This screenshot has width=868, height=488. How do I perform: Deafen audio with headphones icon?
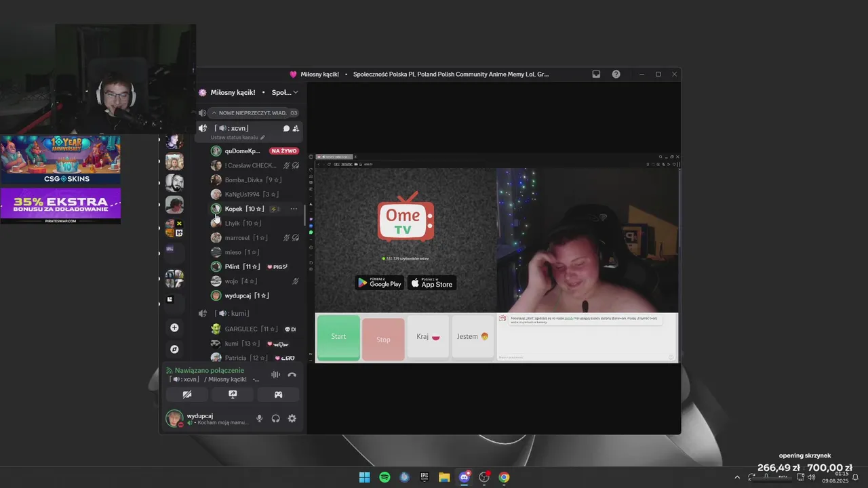coord(275,419)
